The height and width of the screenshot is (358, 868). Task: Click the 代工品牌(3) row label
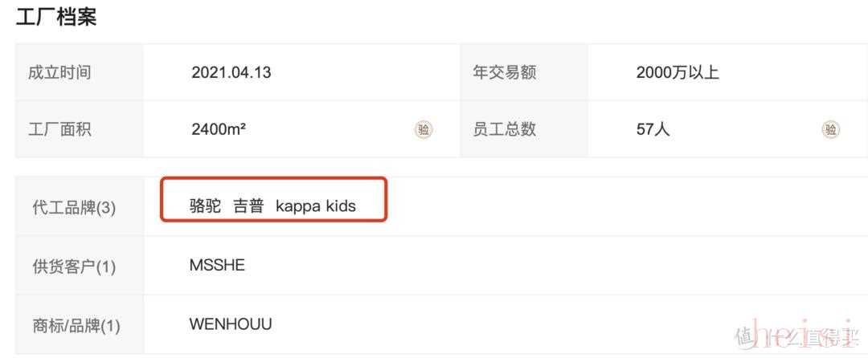pyautogui.click(x=74, y=208)
